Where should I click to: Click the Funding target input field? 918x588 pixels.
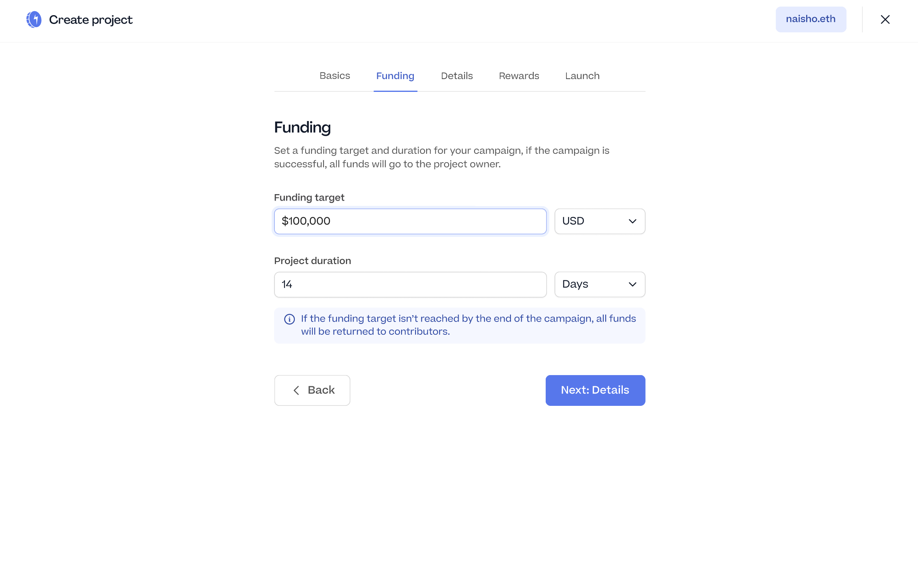pyautogui.click(x=410, y=221)
